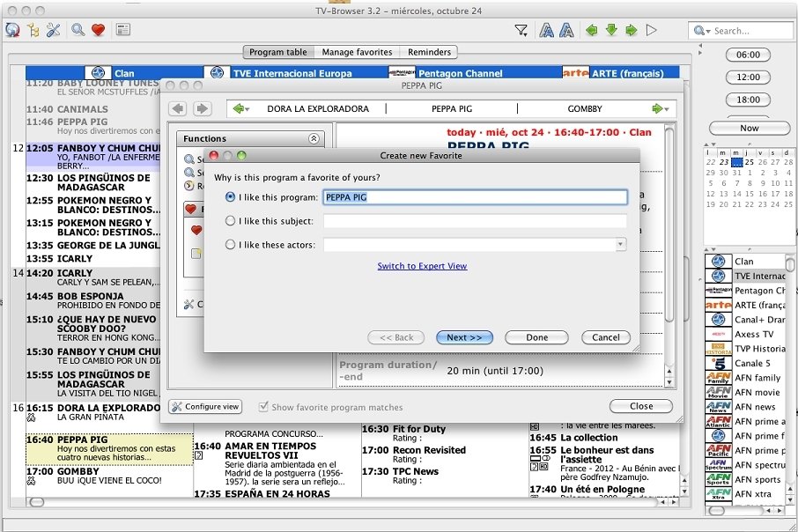Open the filter funnel menu
Viewport: 798px width, 532px height.
521,31
